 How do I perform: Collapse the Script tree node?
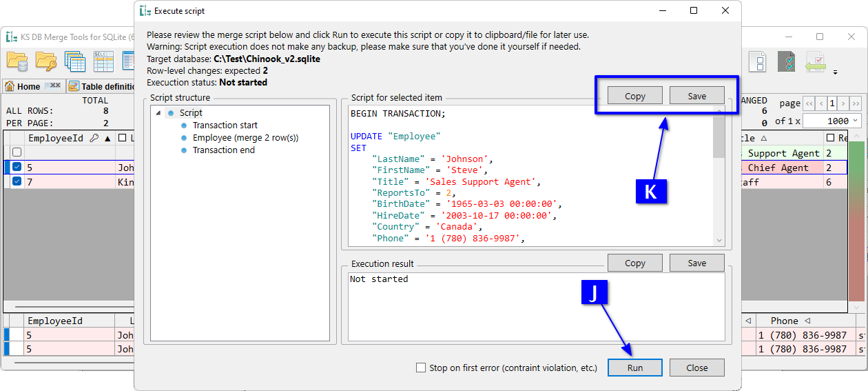click(x=158, y=113)
